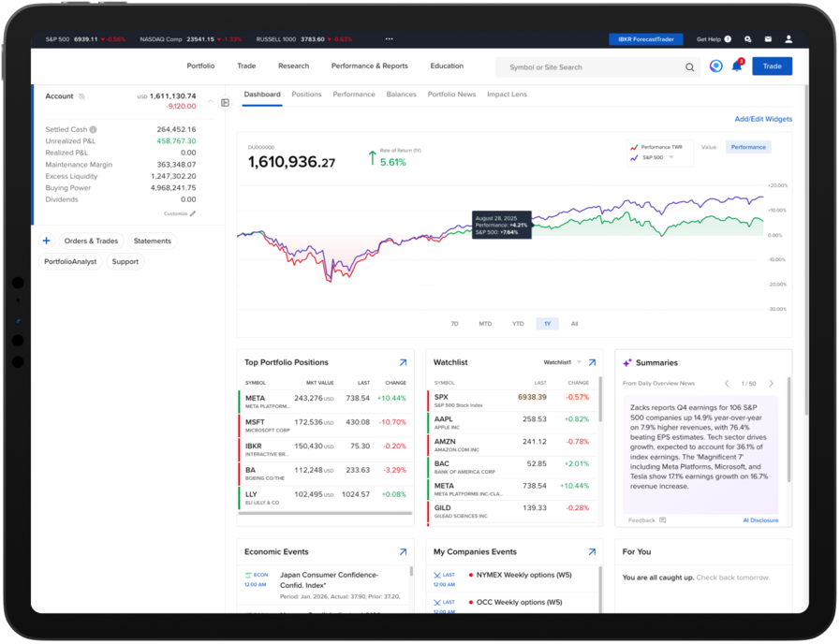This screenshot has height=644, width=840.
Task: Click the Performance TWR legend line icon
Action: (634, 147)
